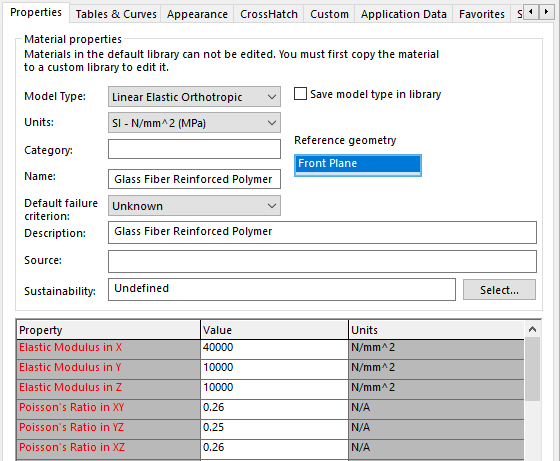Click the Units column header
The image size is (560, 461).
click(x=436, y=330)
